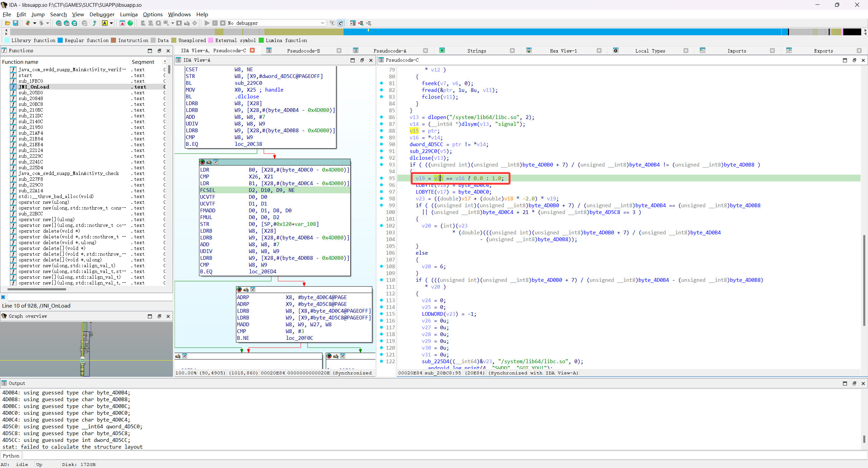Open the dropdown arrow next to Jump back

click(x=34, y=23)
